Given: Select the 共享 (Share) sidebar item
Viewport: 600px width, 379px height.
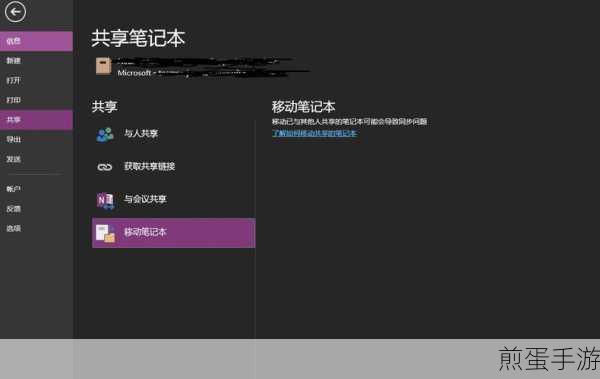Looking at the screenshot, I should [x=36, y=120].
